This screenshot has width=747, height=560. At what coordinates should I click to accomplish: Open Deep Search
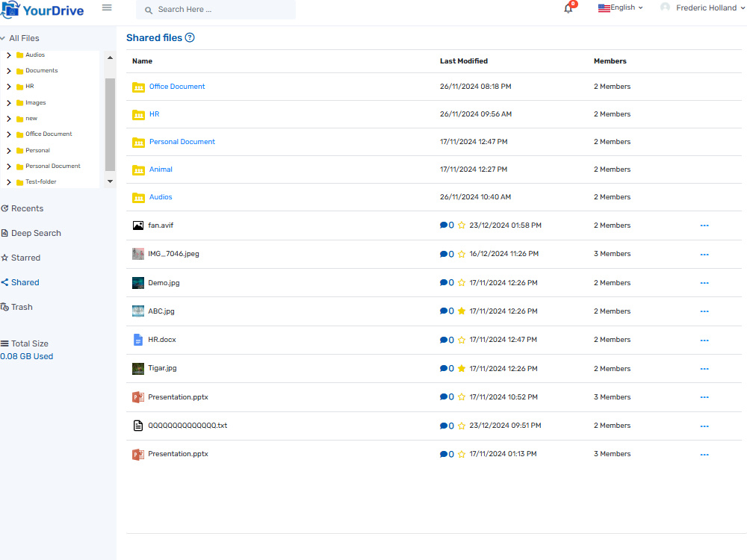[x=31, y=233]
